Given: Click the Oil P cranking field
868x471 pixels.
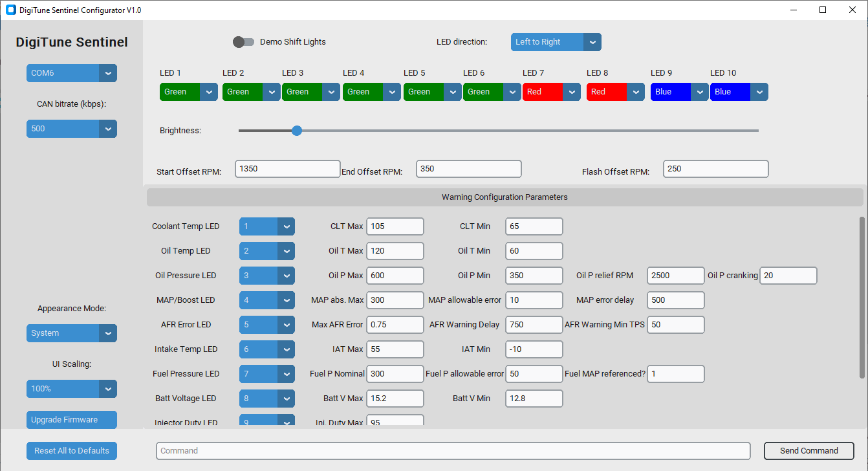Looking at the screenshot, I should coord(788,276).
